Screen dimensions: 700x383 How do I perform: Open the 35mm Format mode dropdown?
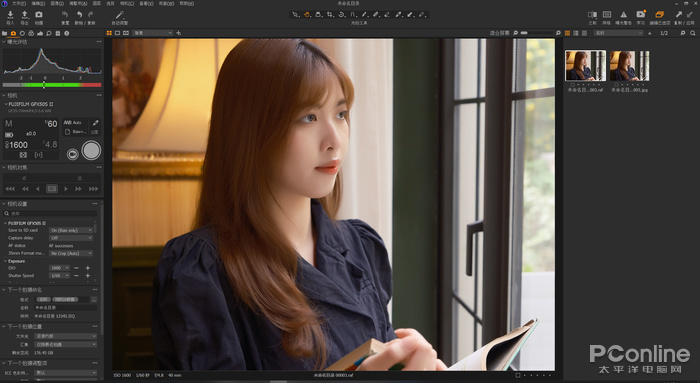tap(71, 253)
